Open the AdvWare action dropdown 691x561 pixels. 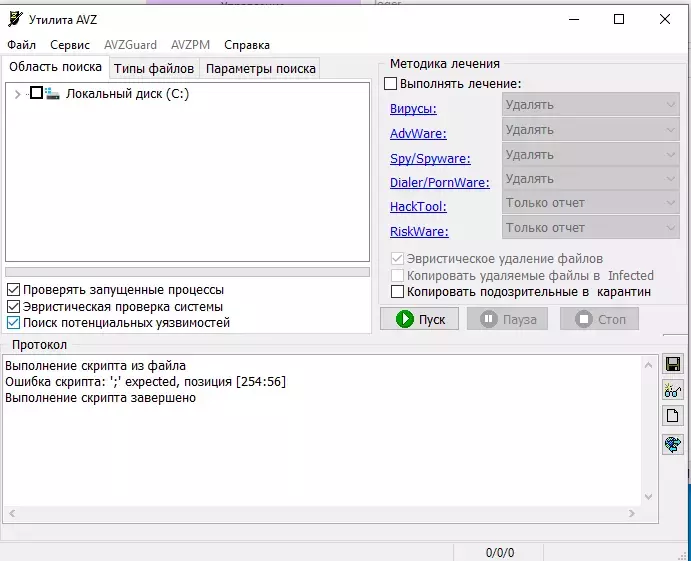coord(591,130)
